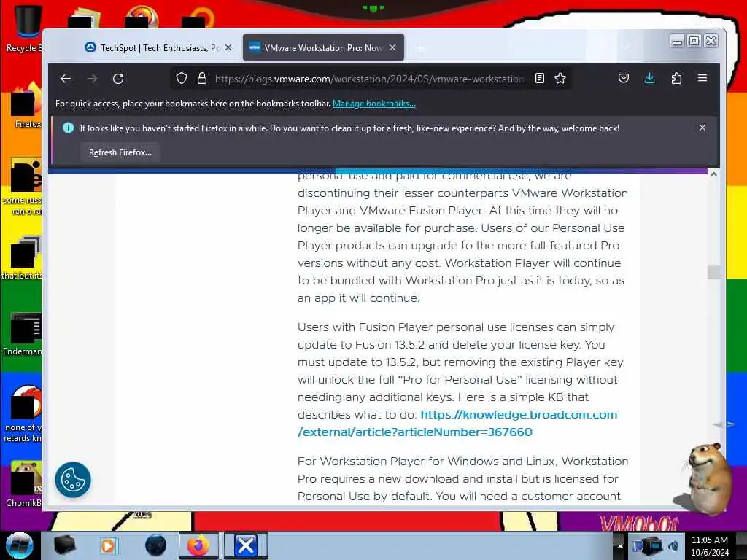The height and width of the screenshot is (560, 747).
Task: Open the blue X taskbar application
Action: (246, 545)
